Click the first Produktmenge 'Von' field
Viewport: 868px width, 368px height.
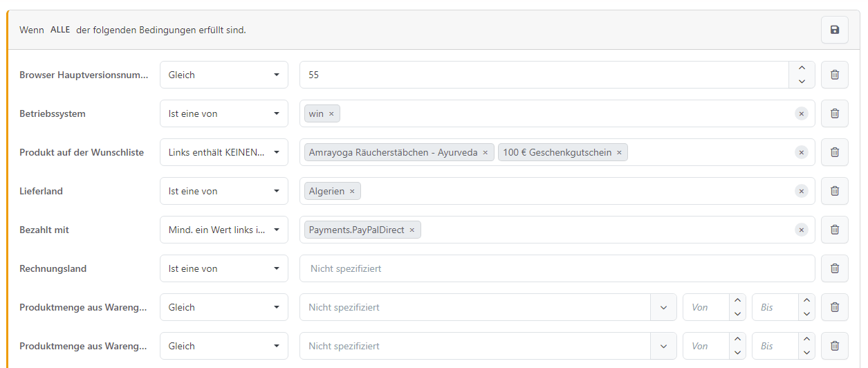[705, 307]
